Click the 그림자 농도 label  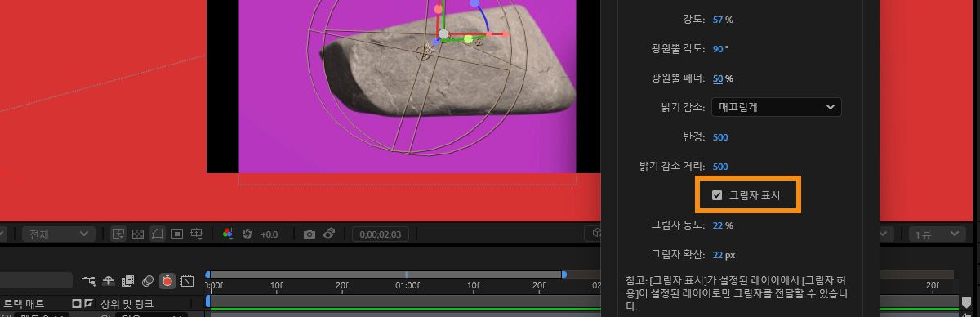click(x=678, y=225)
